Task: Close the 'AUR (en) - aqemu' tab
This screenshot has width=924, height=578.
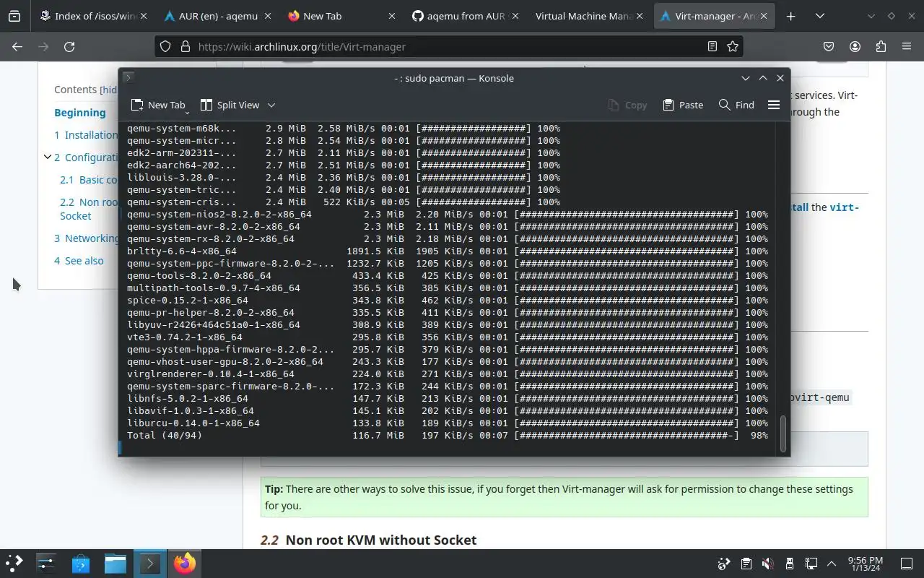Action: click(x=268, y=16)
